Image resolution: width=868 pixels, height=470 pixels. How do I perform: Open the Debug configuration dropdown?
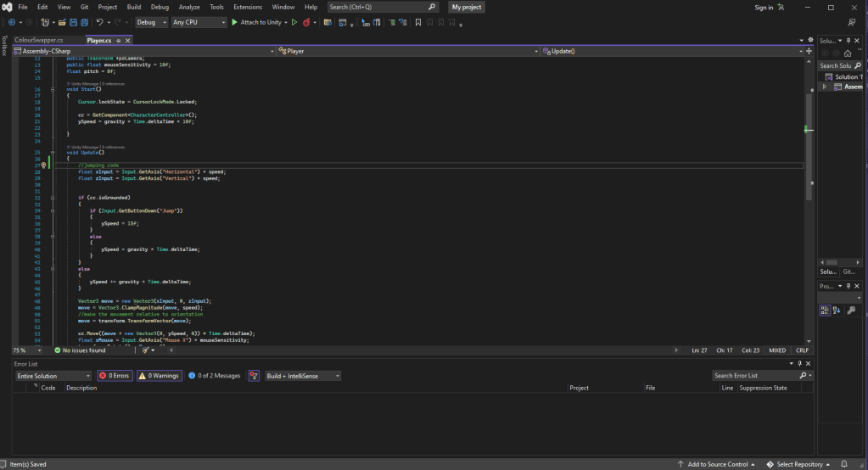point(152,22)
